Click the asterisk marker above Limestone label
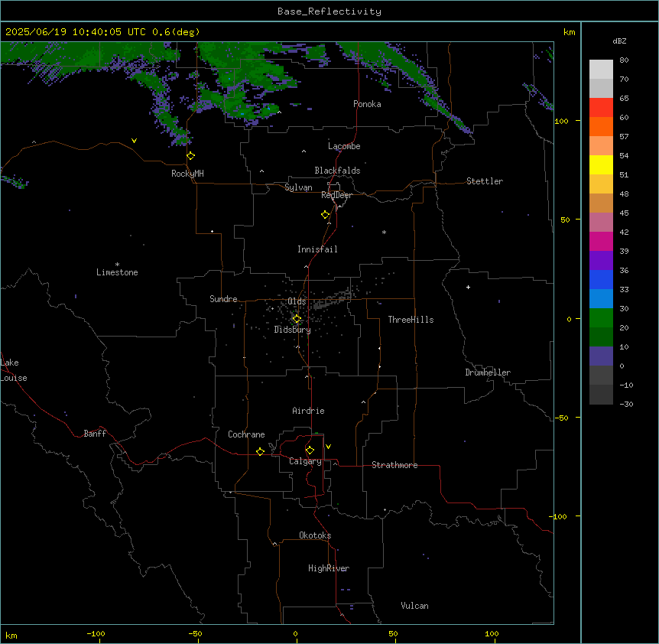The width and height of the screenshot is (659, 644). point(117,265)
